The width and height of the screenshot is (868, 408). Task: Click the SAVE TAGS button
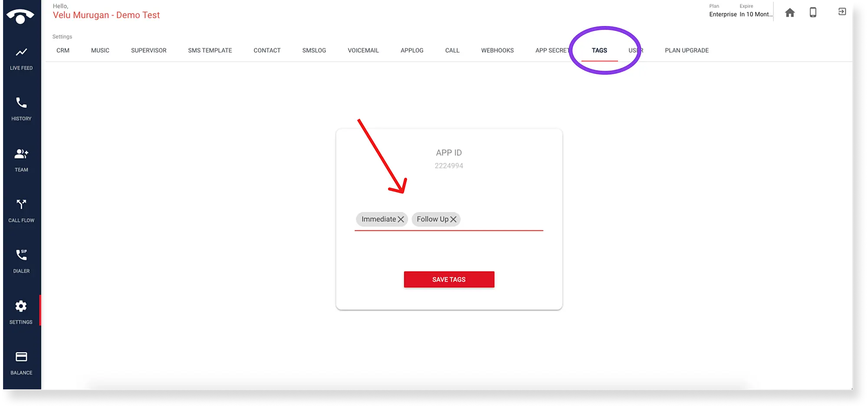[x=449, y=279]
